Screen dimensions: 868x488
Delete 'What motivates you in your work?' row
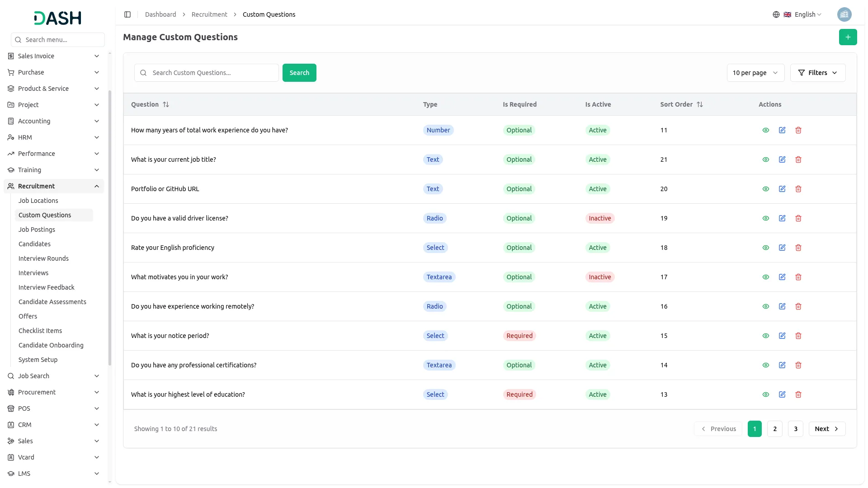[798, 277]
